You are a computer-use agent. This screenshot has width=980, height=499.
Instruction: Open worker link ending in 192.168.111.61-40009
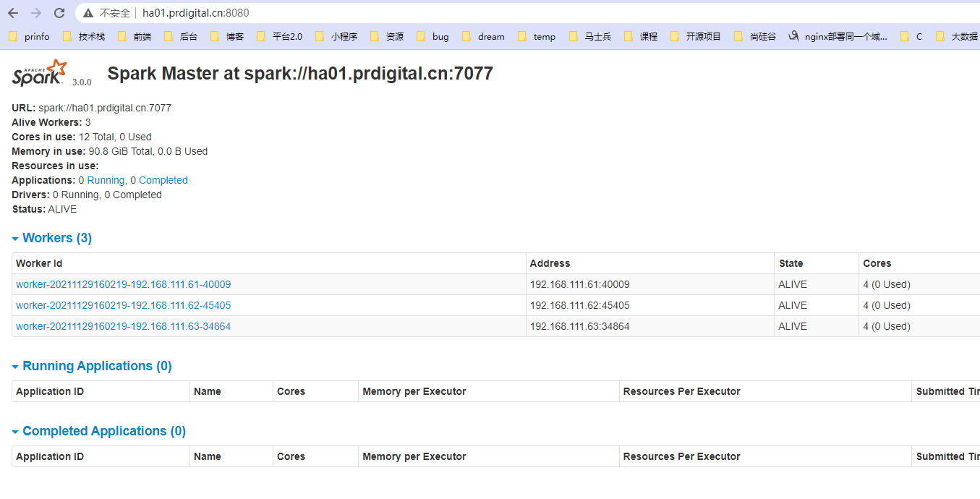pyautogui.click(x=124, y=284)
